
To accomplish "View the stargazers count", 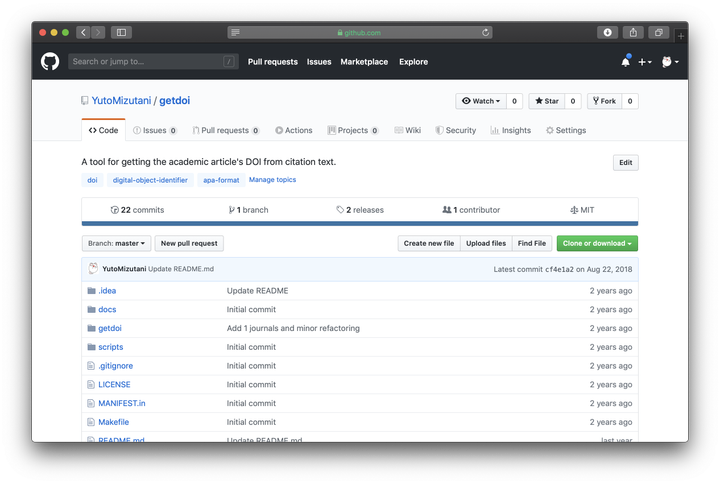I will [573, 101].
